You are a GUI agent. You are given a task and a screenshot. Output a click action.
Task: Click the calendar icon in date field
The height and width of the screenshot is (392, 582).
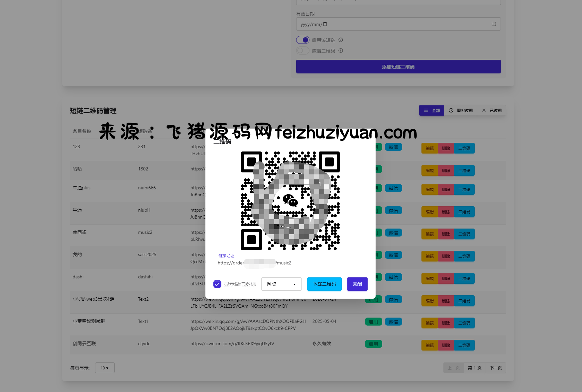(494, 24)
